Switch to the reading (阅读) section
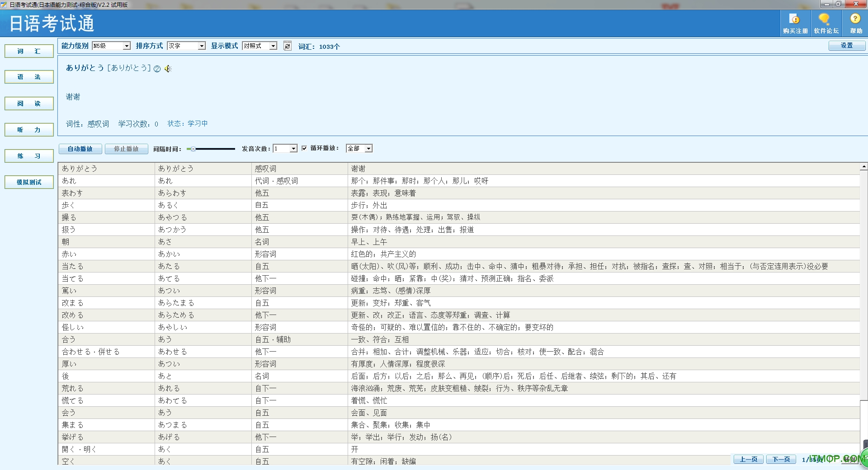 point(29,103)
